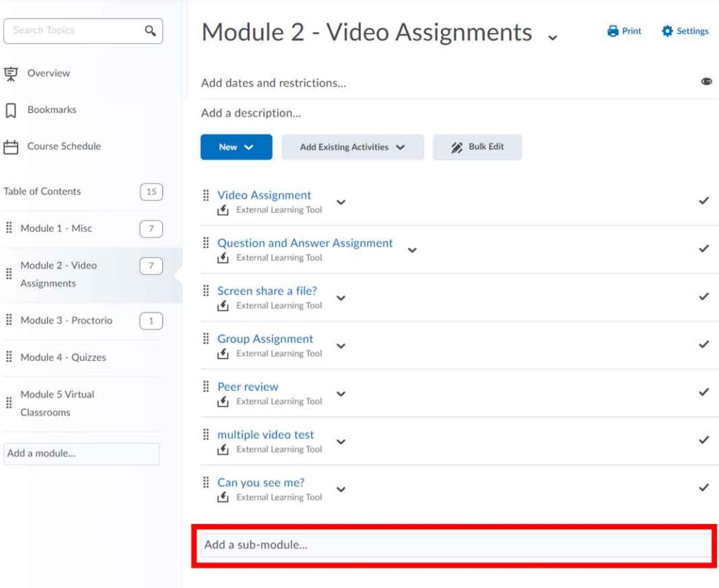The image size is (719, 588).
Task: Open the New dropdown button
Action: pyautogui.click(x=236, y=147)
